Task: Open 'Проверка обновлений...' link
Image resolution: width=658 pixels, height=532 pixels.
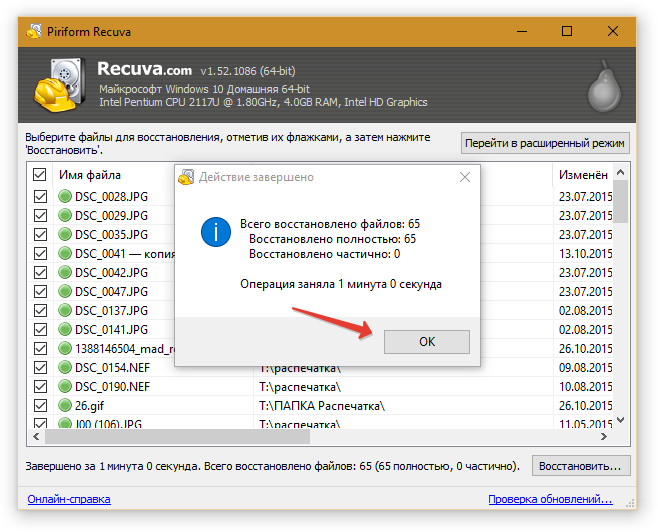Action: tap(550, 499)
